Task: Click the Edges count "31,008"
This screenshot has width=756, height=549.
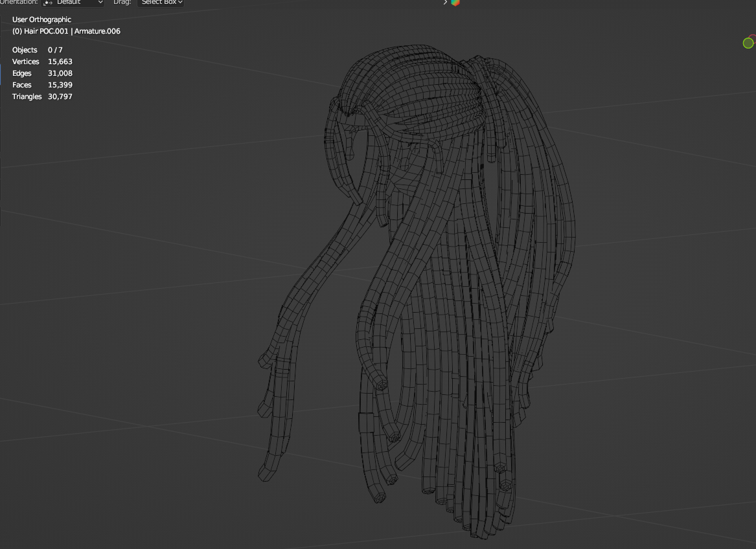Action: pos(60,73)
